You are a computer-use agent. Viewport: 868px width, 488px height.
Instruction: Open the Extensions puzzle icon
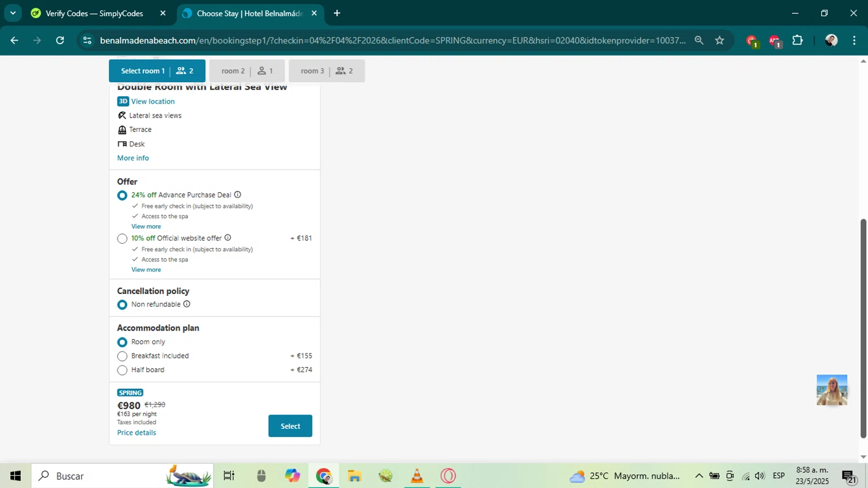[x=797, y=41]
